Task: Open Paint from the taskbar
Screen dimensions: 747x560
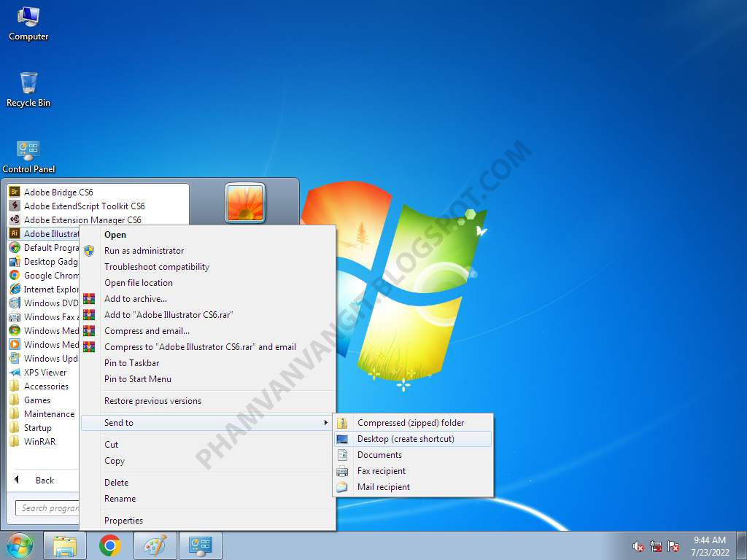Action: tap(155, 545)
